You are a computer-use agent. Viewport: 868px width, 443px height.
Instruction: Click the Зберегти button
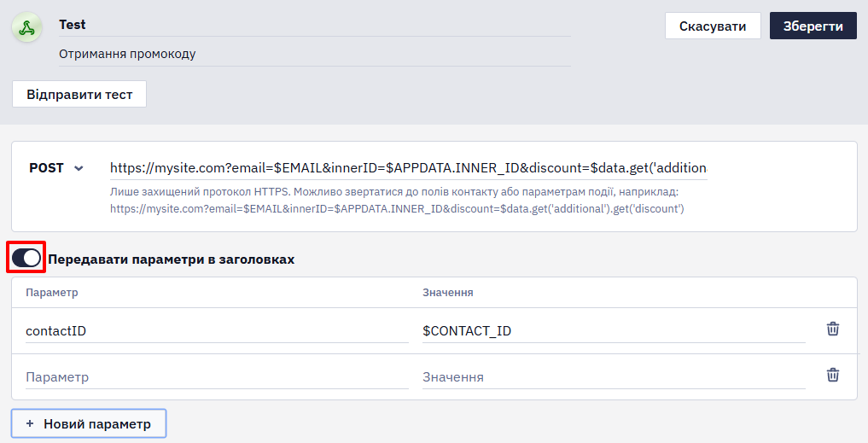[x=813, y=26]
